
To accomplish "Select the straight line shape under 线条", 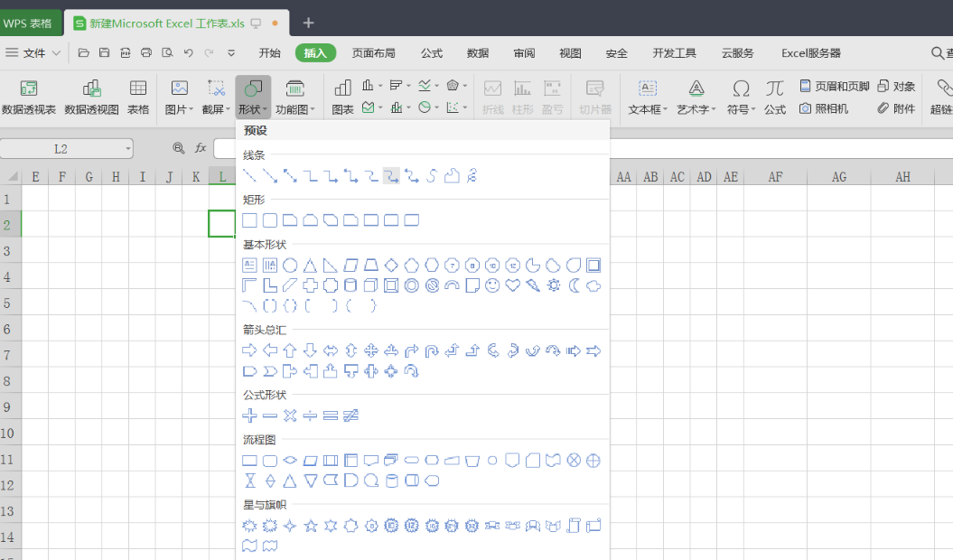I will tap(250, 176).
